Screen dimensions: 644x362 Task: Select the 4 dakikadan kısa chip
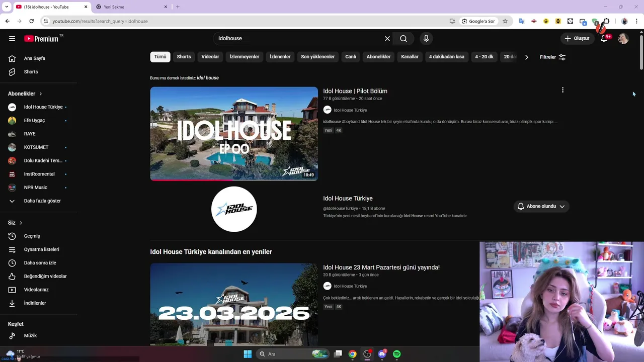point(447,57)
